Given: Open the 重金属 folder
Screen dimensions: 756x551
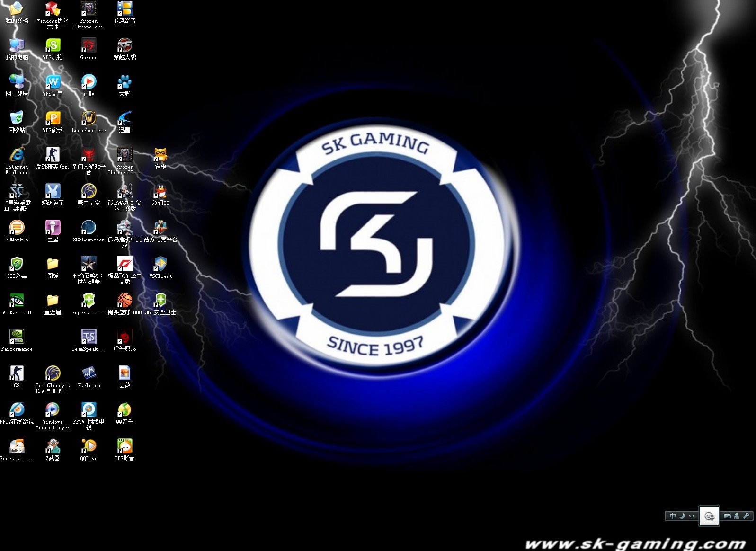Looking at the screenshot, I should pos(53,301).
